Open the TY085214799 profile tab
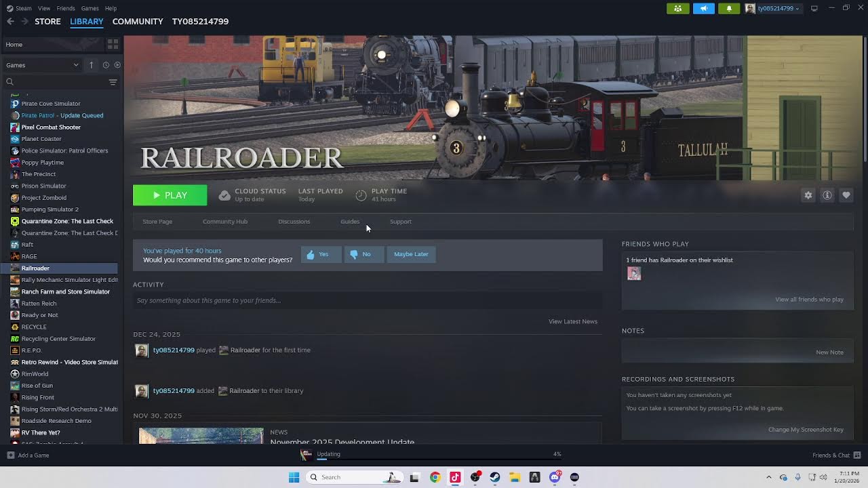 200,22
